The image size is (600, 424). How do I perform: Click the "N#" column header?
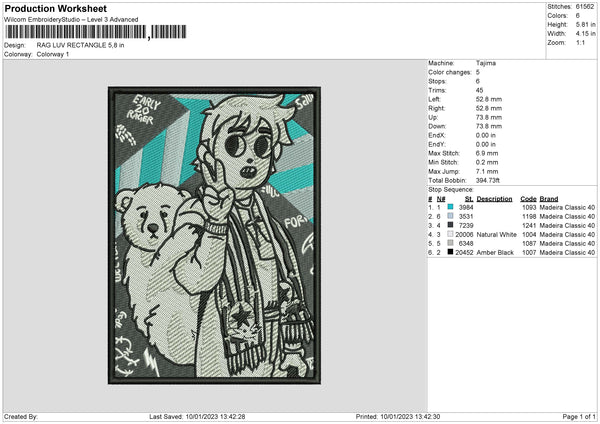[x=441, y=199]
